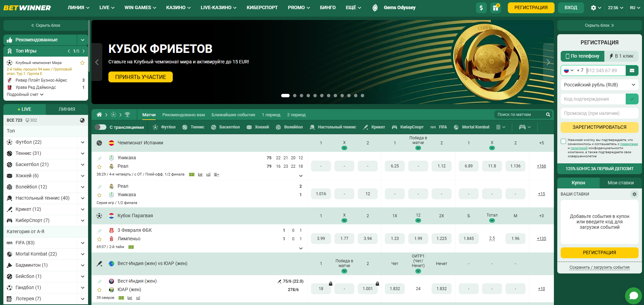This screenshot has width=644, height=305.
Task: Pin the Уникаха vs Реал live match
Action: click(x=99, y=158)
